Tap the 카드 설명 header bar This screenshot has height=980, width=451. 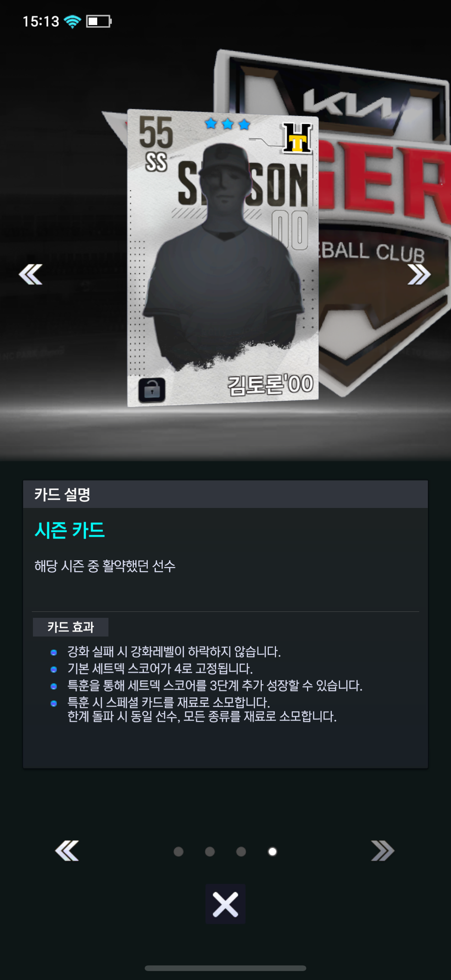click(225, 494)
